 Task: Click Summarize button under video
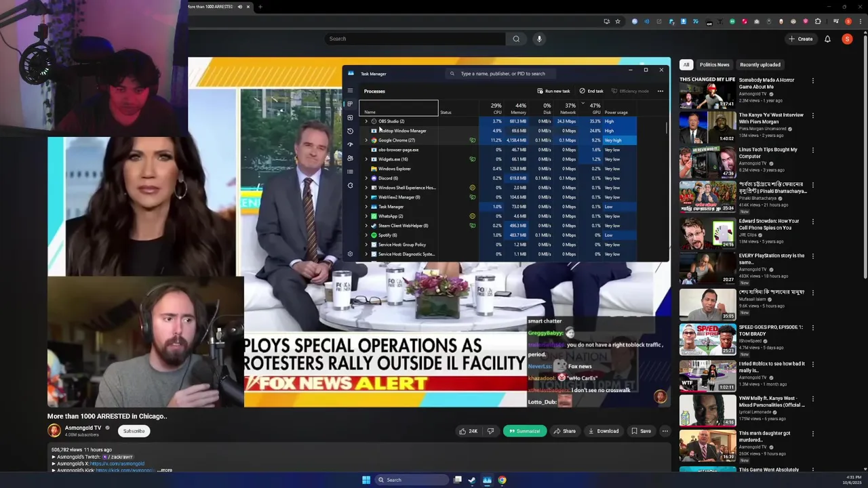pyautogui.click(x=525, y=431)
